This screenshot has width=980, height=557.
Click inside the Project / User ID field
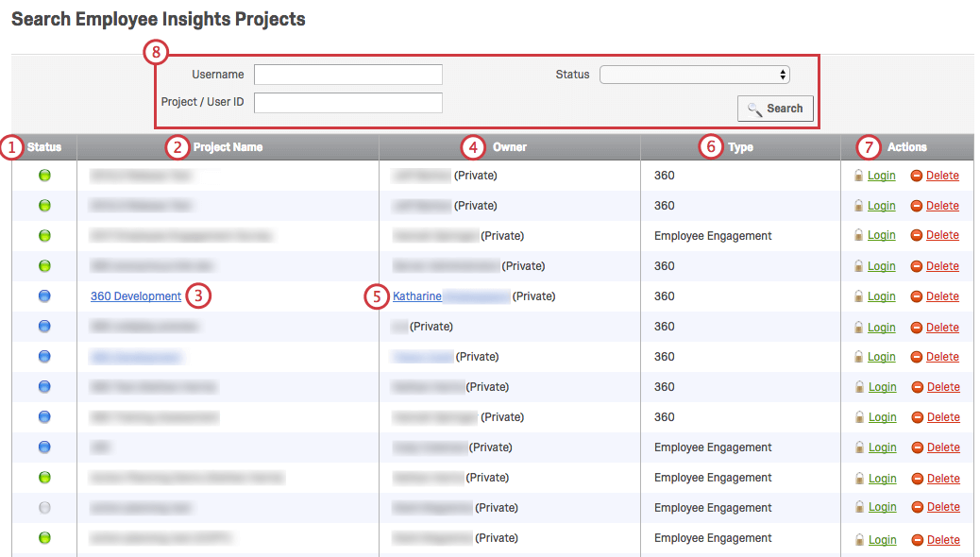click(x=347, y=101)
